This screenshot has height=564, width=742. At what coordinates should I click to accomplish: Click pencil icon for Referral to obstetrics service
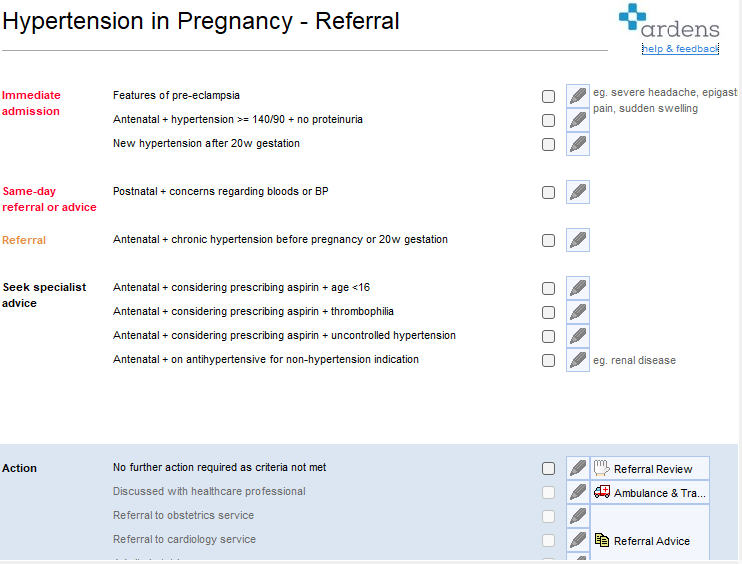[x=577, y=516]
